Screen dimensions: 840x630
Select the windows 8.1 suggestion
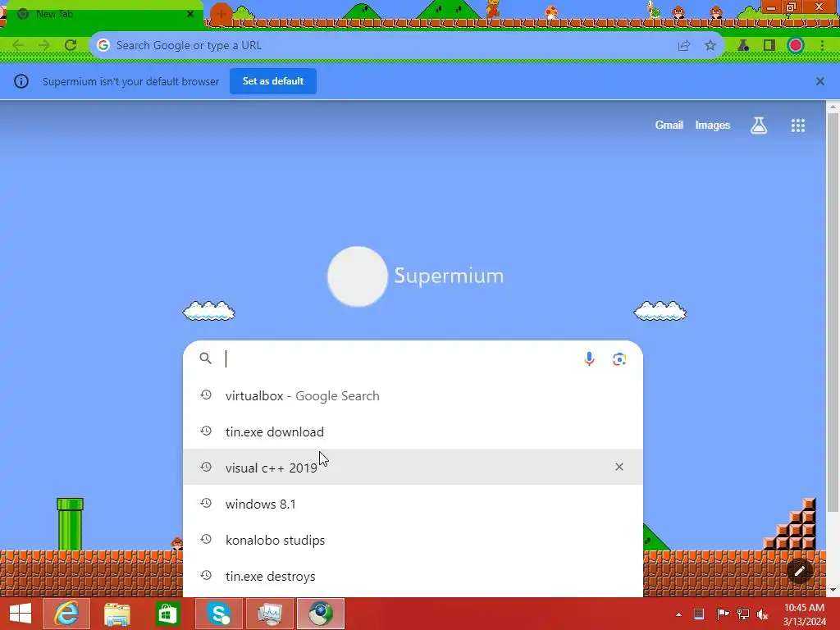click(413, 504)
